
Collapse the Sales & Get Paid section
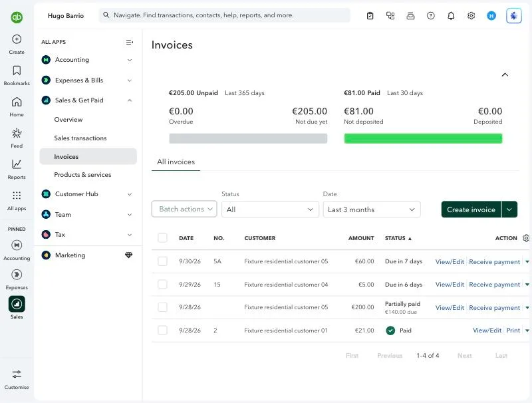coord(130,100)
